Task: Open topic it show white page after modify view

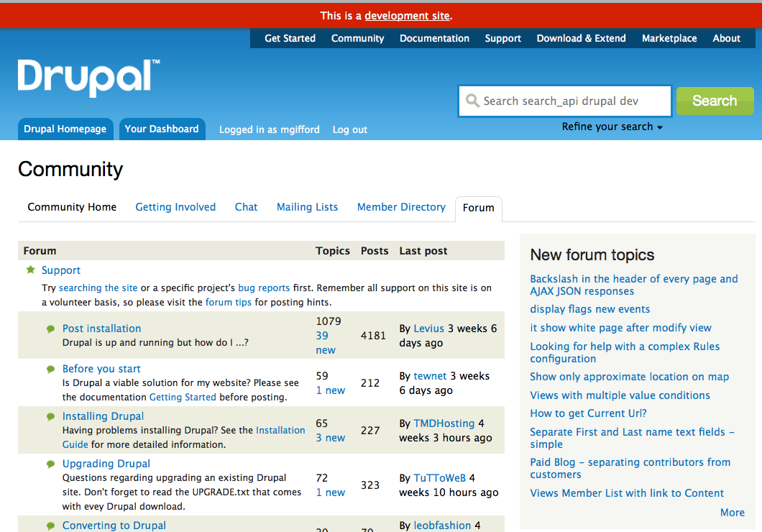Action: [620, 328]
